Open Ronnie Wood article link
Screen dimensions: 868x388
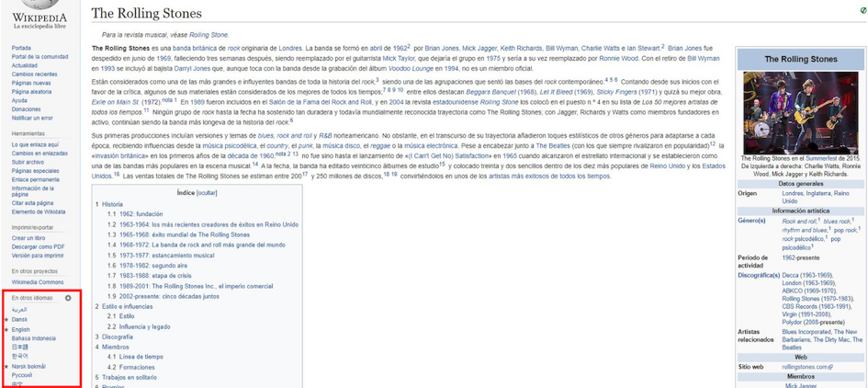(x=619, y=58)
